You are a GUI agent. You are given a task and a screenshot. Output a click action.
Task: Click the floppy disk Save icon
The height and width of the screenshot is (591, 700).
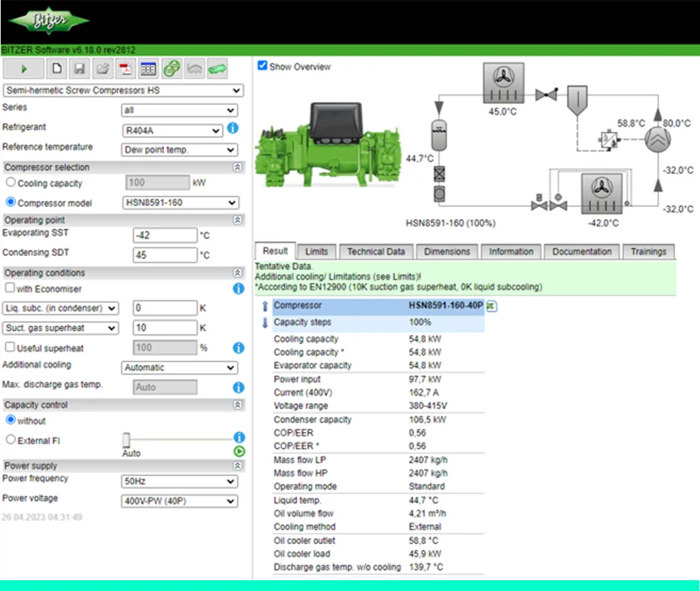(79, 69)
